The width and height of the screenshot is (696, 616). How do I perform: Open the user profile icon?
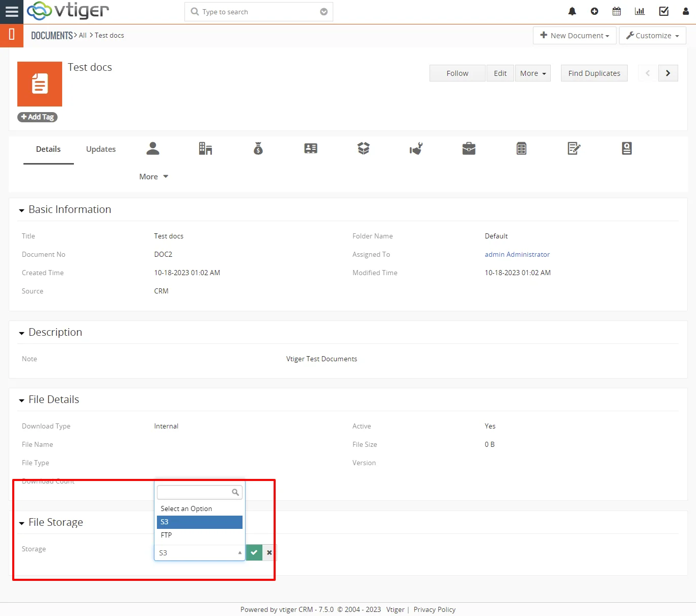click(x=685, y=11)
